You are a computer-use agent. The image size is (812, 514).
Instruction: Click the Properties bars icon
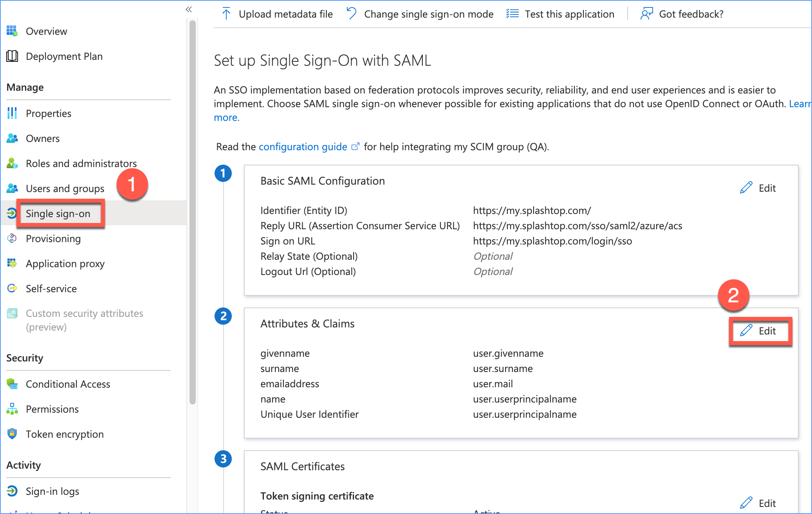[x=12, y=113]
